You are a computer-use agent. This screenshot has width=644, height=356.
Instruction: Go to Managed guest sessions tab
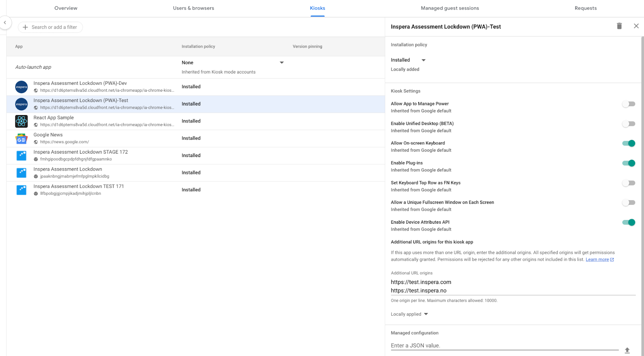click(450, 8)
